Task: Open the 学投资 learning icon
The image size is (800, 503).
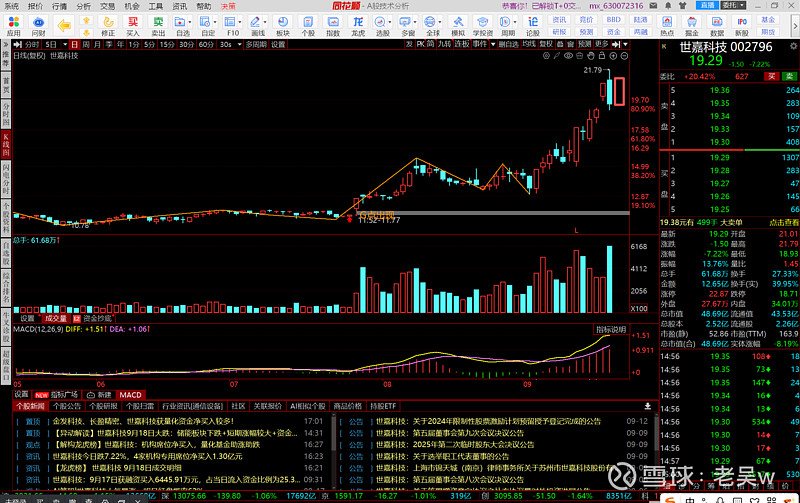Action: point(482,25)
